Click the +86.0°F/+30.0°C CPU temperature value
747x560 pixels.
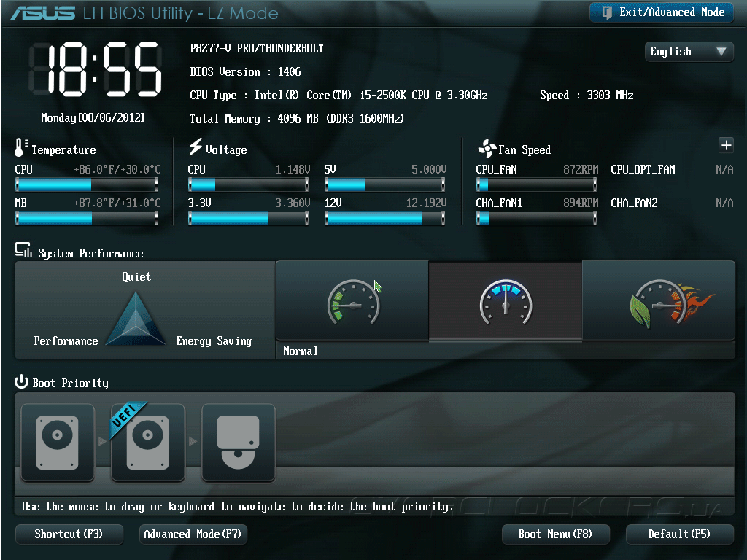click(117, 169)
